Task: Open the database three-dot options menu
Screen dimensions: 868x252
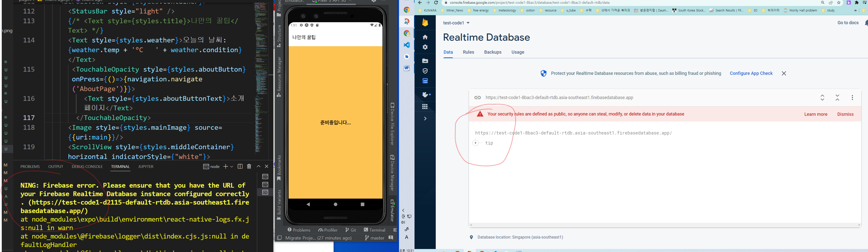Action: tap(852, 98)
